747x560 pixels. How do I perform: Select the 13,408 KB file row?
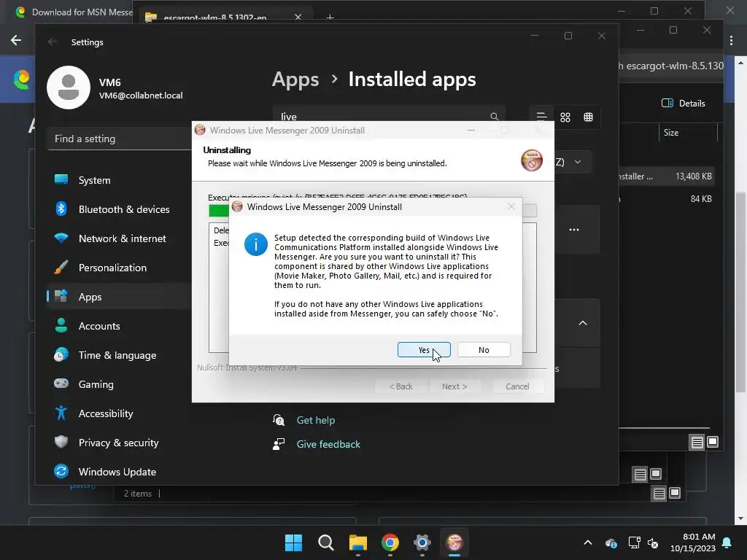666,176
